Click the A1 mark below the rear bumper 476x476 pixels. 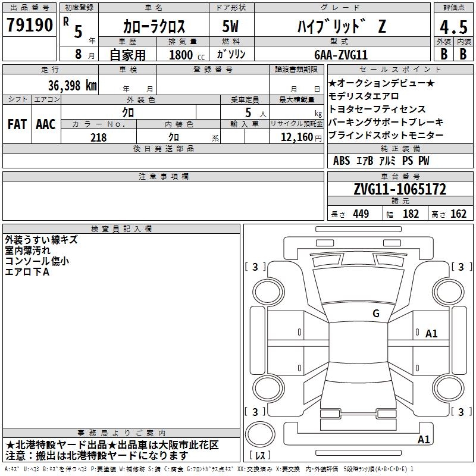[424, 440]
